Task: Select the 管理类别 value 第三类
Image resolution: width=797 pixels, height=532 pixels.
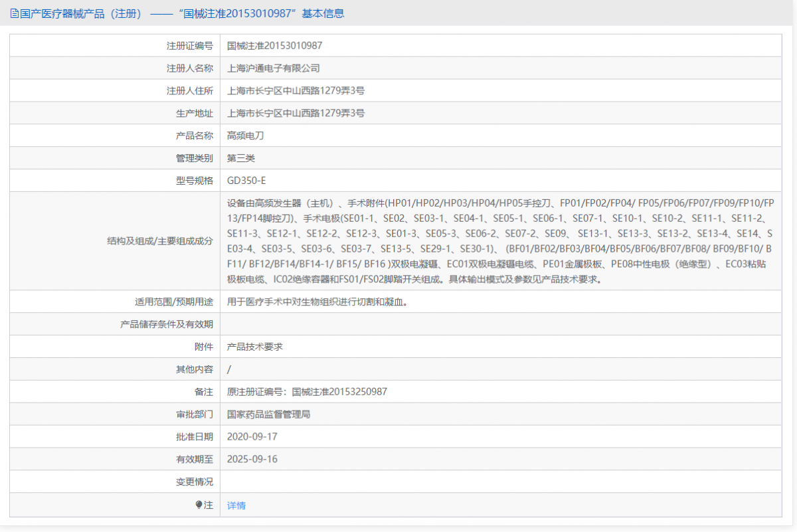Action: click(x=240, y=157)
